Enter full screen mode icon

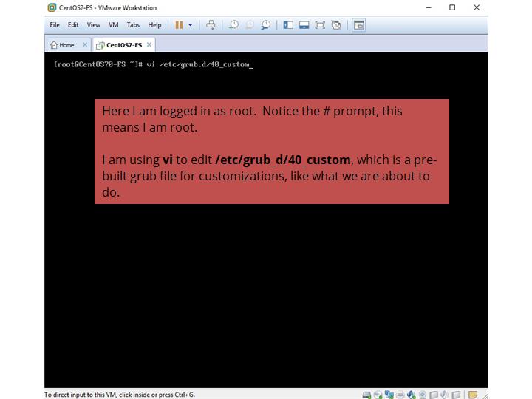point(320,24)
